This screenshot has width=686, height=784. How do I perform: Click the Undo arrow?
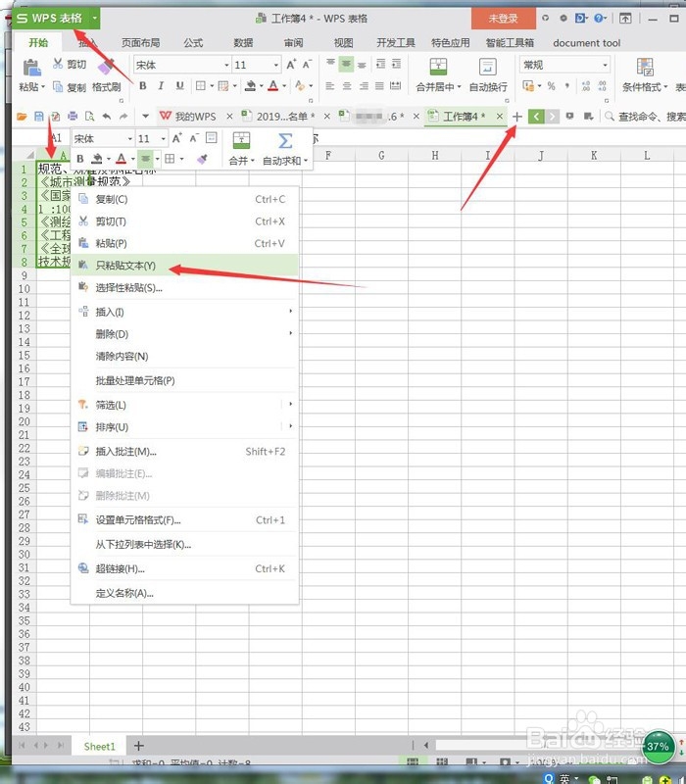(x=107, y=117)
